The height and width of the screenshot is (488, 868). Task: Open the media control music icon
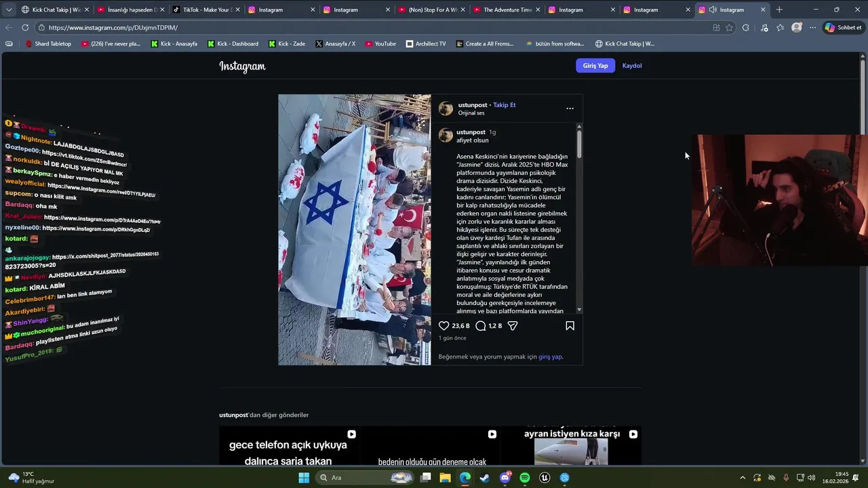764,28
